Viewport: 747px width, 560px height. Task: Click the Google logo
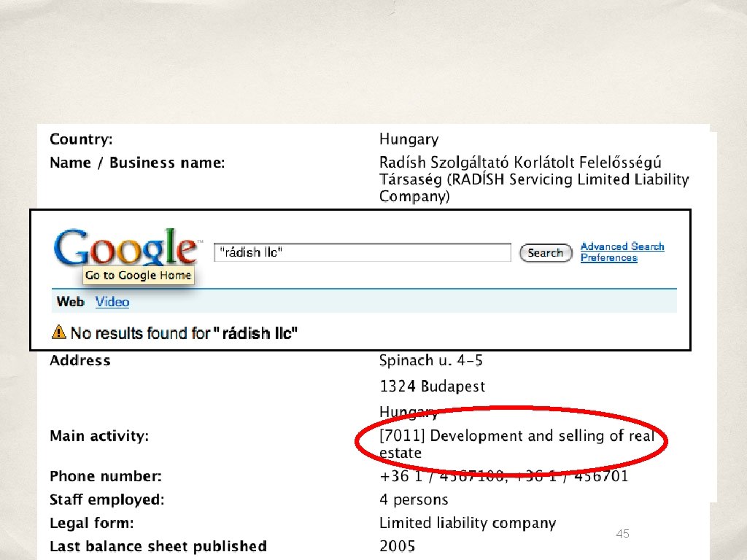click(x=125, y=248)
